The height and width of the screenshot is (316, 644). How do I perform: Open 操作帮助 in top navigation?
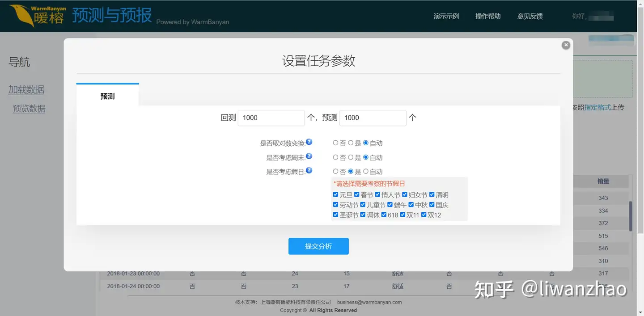488,16
